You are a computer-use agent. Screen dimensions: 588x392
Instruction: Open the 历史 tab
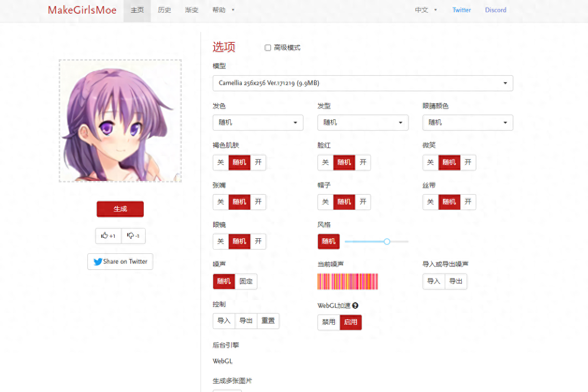tap(164, 10)
